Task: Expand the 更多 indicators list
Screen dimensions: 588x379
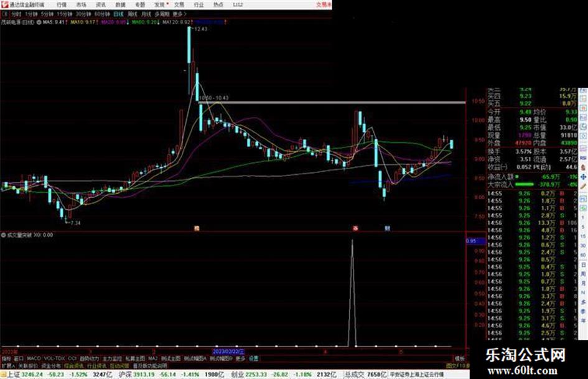Action: point(240,358)
